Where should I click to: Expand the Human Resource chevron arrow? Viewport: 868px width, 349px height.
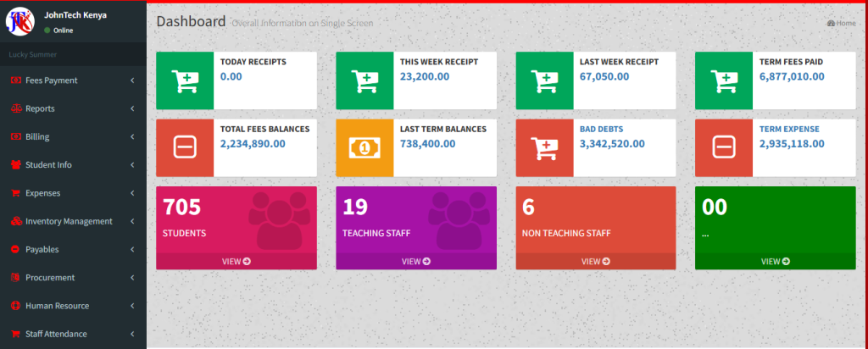click(x=133, y=306)
